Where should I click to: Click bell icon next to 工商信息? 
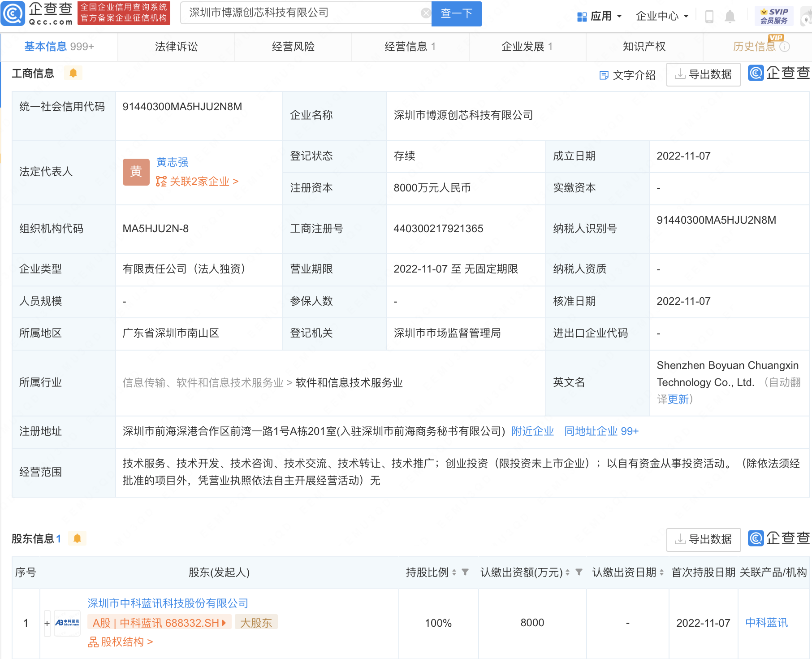click(x=73, y=73)
